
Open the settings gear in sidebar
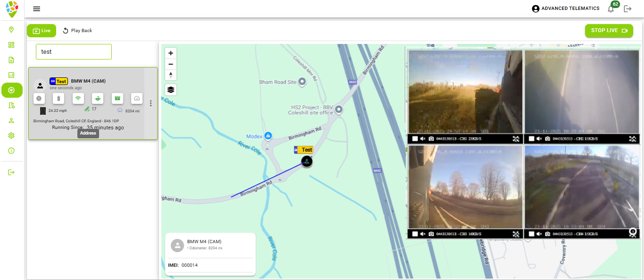tap(12, 136)
